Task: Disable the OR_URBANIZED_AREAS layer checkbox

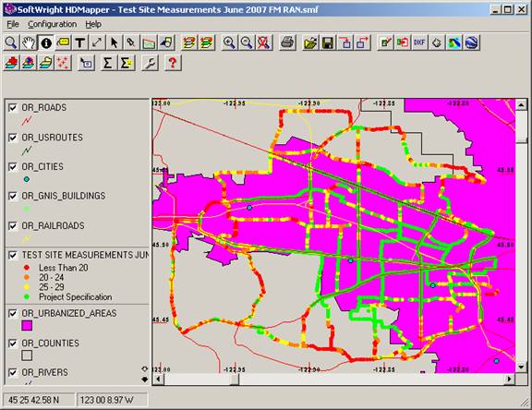Action: point(13,313)
